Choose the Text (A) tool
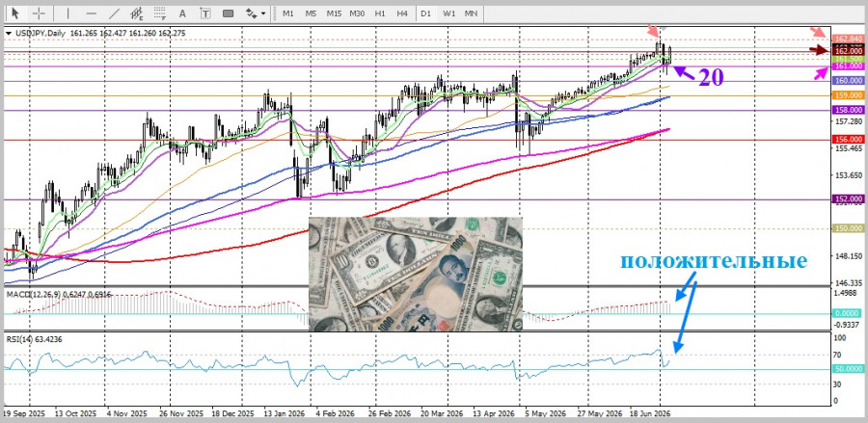The image size is (868, 423). click(x=182, y=13)
